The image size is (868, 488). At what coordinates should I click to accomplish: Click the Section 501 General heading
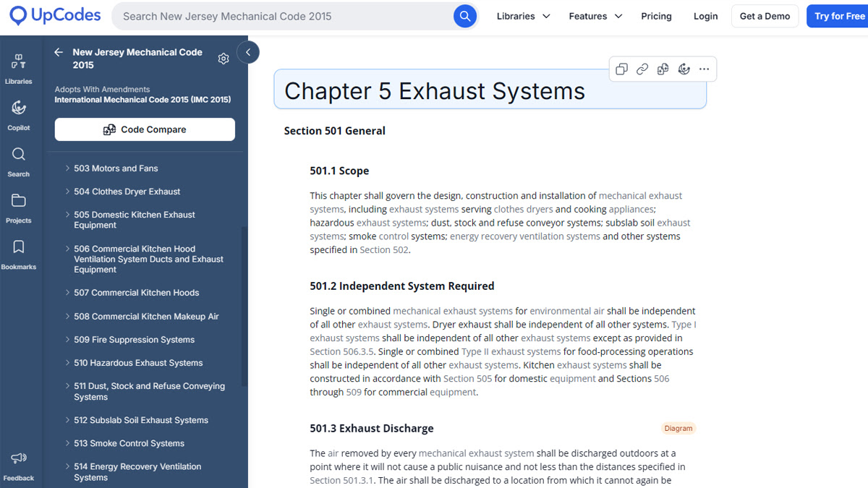tap(335, 131)
